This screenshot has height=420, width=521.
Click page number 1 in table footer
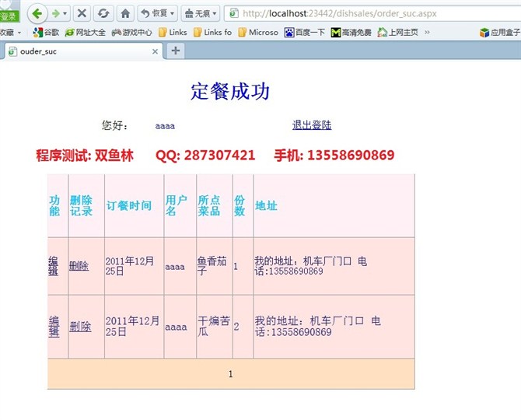(231, 374)
